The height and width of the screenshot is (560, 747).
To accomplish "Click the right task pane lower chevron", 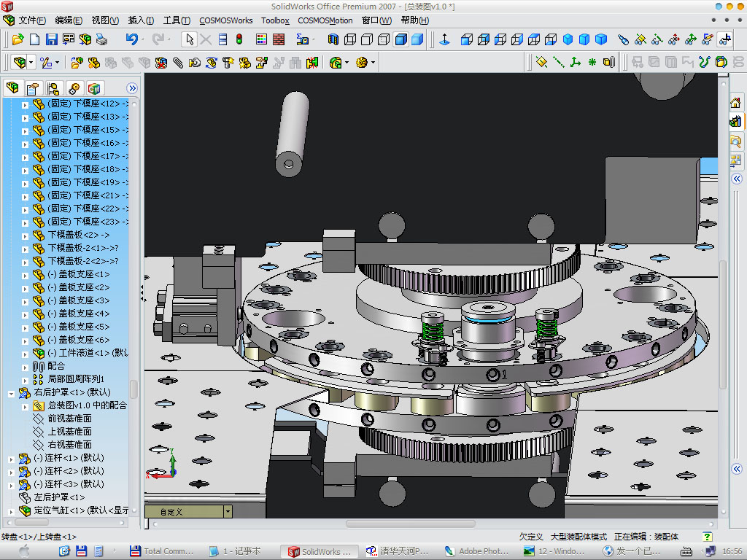I will 737,469.
